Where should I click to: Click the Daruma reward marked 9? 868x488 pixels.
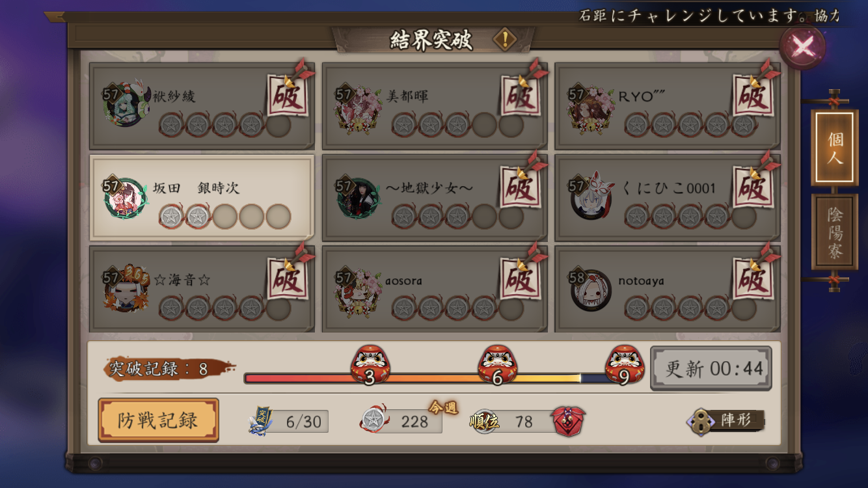point(625,365)
